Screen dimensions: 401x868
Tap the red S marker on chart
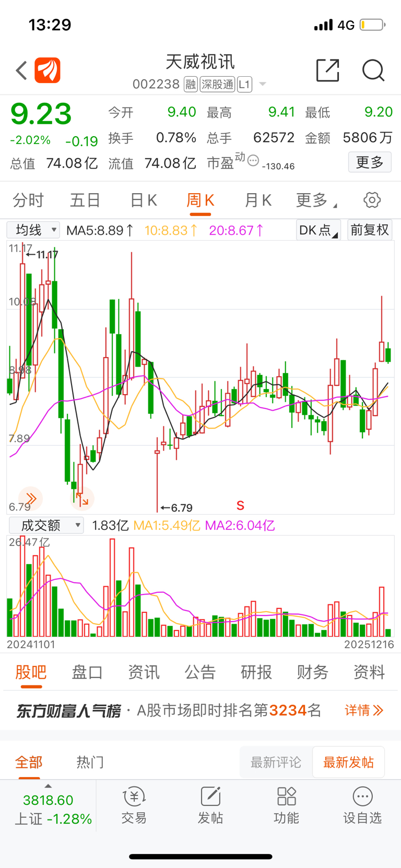pos(240,505)
